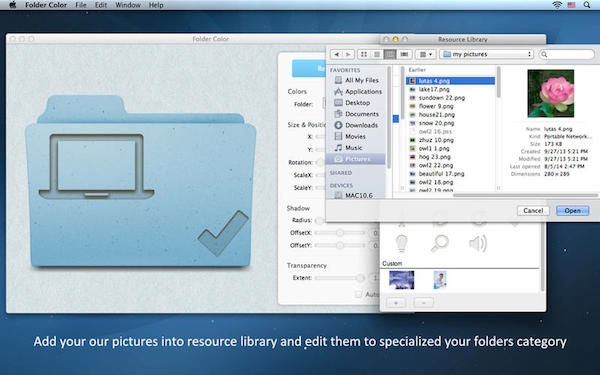Click the lotus flower preview image
This screenshot has height=375, width=600.
[x=551, y=93]
